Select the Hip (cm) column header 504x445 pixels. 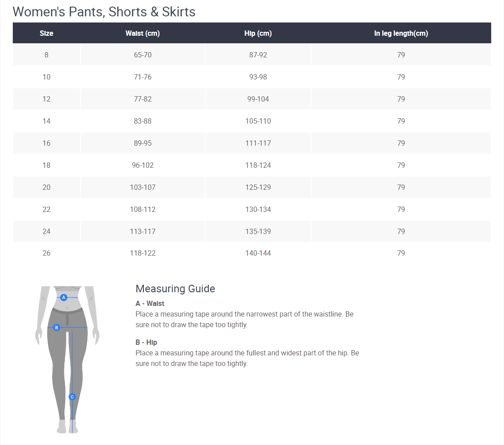click(x=258, y=34)
